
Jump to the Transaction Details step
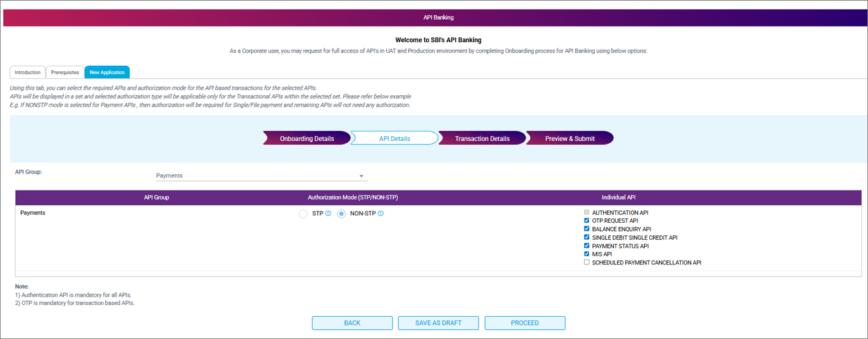pyautogui.click(x=482, y=138)
